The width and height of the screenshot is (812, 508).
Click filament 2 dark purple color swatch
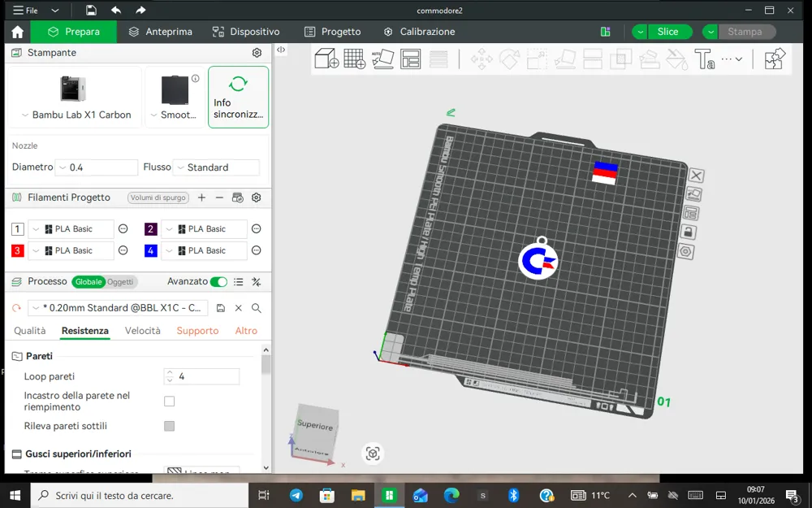[x=151, y=229]
